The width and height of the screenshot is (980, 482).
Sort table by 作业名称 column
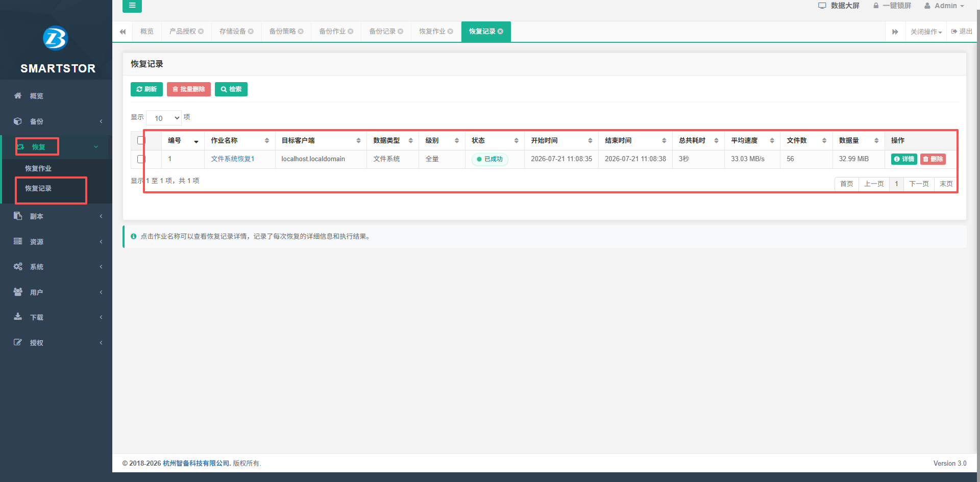tap(240, 141)
